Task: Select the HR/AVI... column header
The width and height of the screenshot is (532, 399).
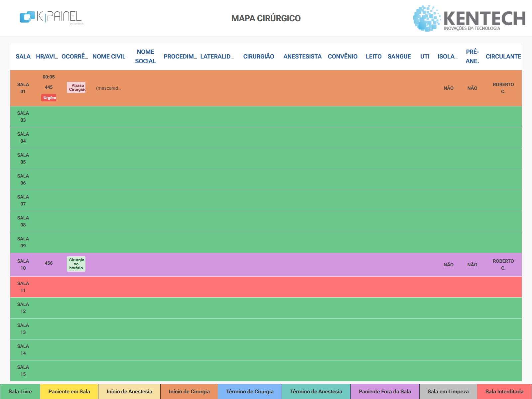Action: click(47, 57)
